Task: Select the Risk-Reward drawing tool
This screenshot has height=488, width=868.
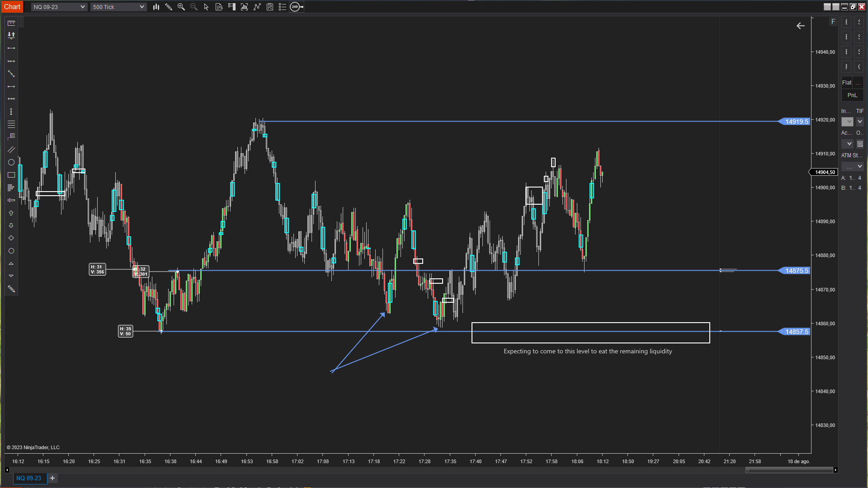Action: pos(11,35)
